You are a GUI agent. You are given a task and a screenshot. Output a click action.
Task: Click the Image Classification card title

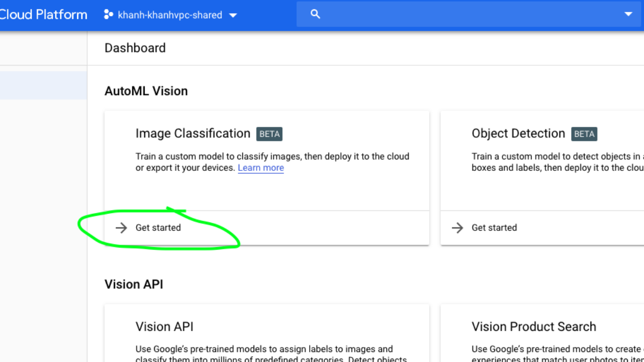193,134
